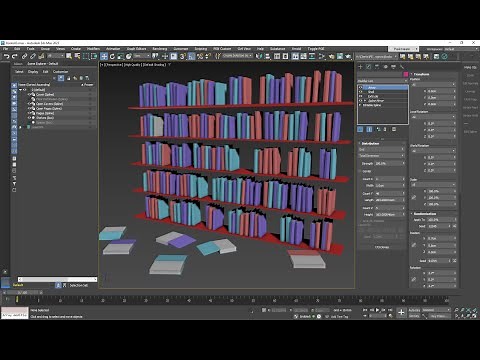
Task: Click the Undo arrow in main toolbar
Action: point(6,56)
